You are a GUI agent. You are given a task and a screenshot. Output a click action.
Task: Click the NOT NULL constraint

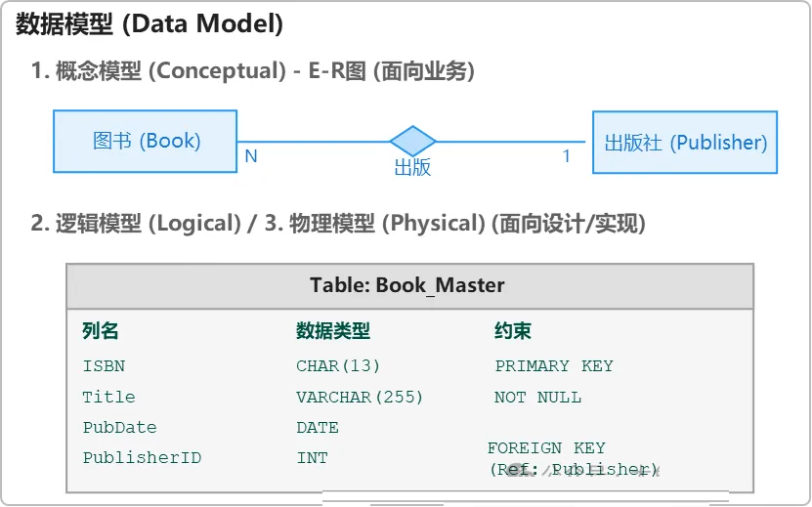coord(538,398)
